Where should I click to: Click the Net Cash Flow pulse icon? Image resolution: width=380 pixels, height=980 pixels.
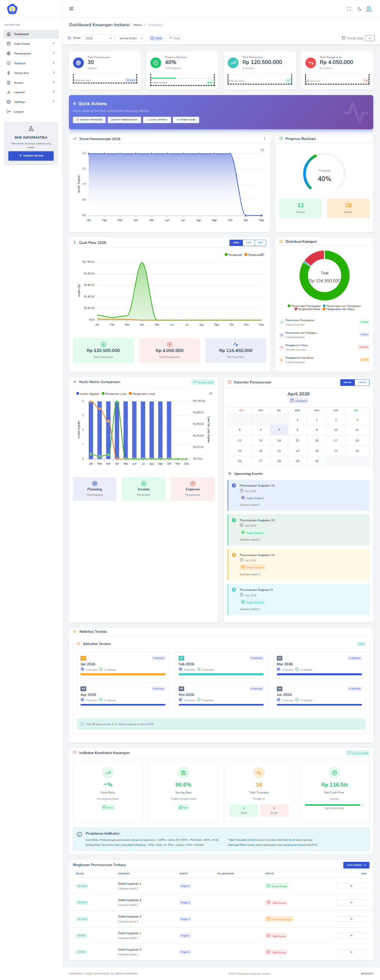(236, 344)
